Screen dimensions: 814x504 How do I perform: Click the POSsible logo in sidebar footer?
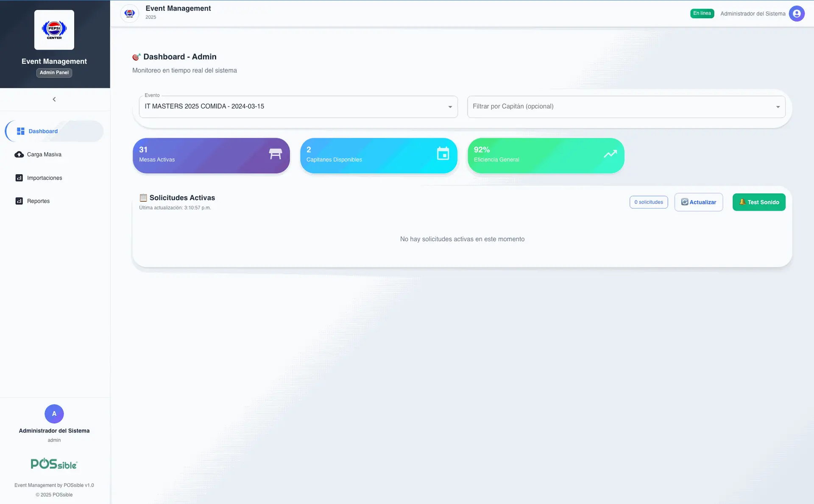(x=54, y=464)
